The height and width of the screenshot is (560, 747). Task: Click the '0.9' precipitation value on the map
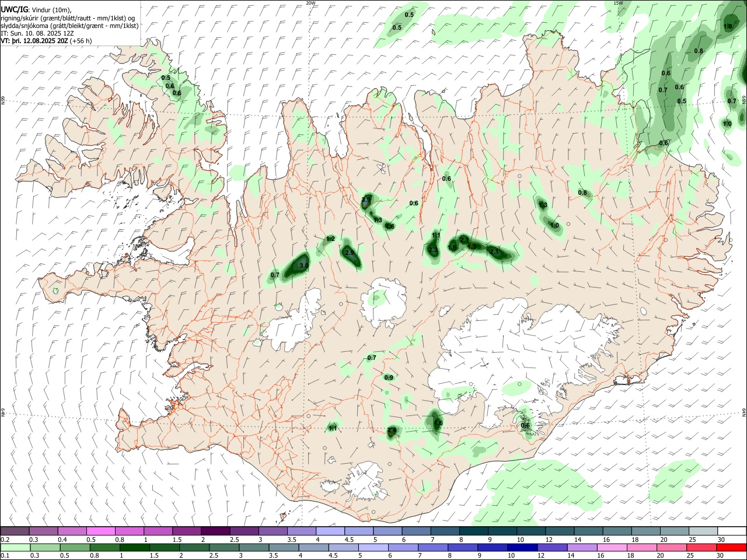click(389, 377)
